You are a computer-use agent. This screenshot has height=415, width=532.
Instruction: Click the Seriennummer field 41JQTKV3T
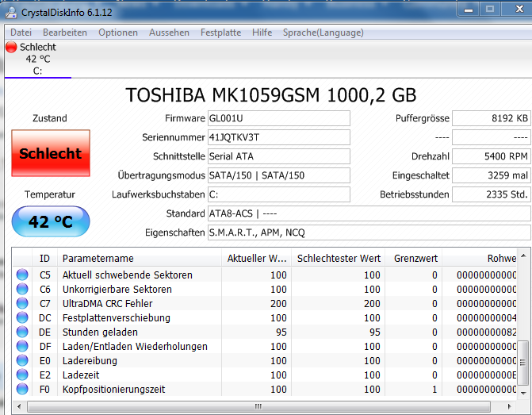click(x=279, y=137)
